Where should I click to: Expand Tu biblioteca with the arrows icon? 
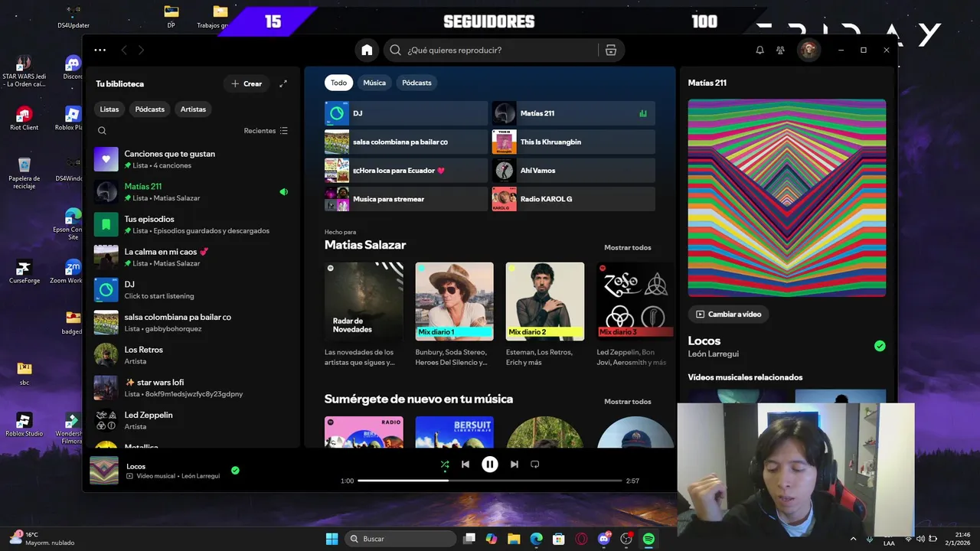(283, 83)
